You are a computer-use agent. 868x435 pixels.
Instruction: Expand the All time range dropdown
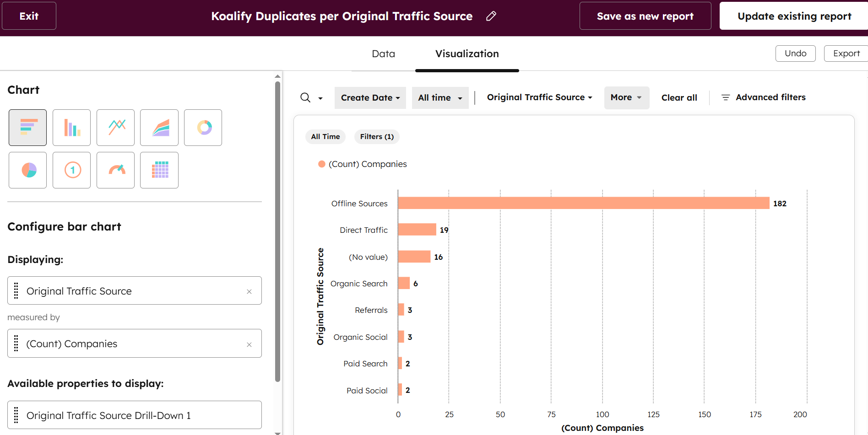440,98
